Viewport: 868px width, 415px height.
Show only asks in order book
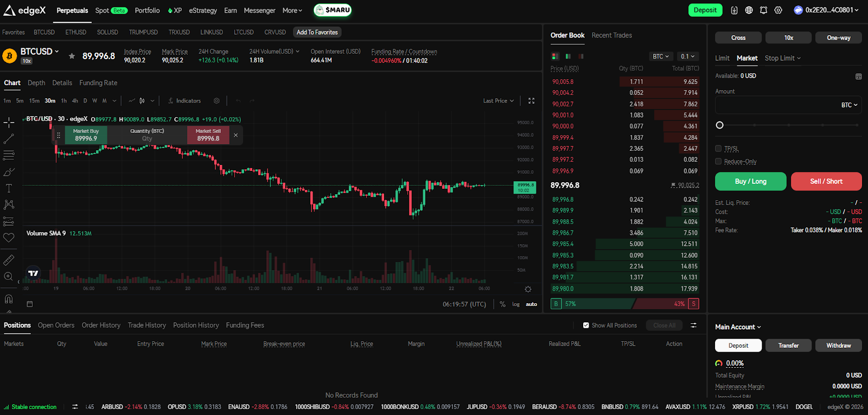(x=581, y=56)
